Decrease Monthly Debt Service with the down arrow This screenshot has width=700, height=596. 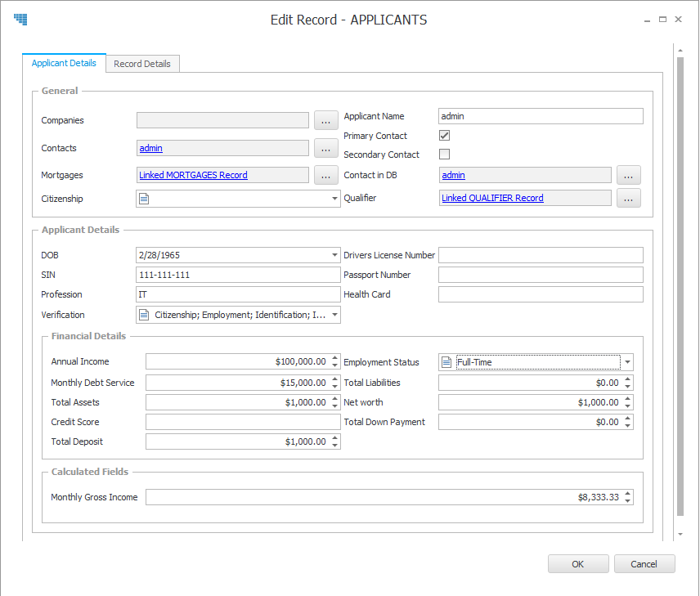point(334,386)
